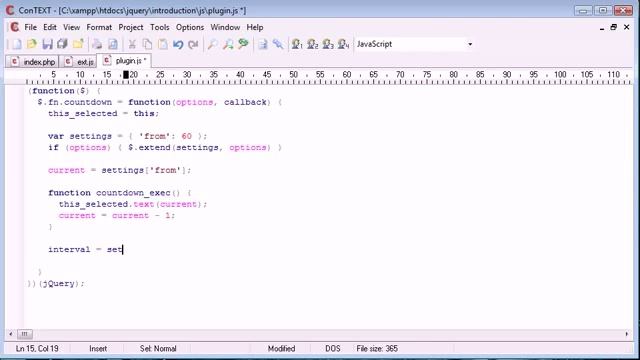This screenshot has height=360, width=640.
Task: Open the JavaScript highlighter dropdown
Action: click(x=470, y=44)
